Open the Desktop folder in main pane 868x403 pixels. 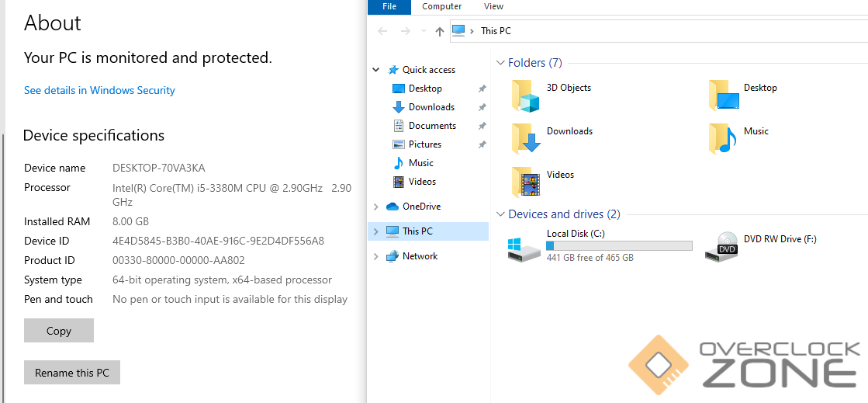pos(723,96)
